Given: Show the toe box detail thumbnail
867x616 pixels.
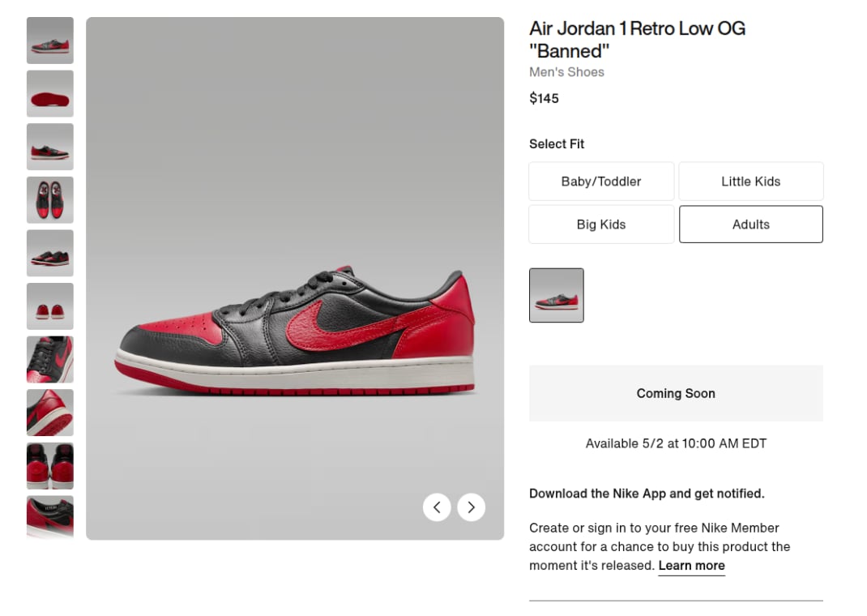Looking at the screenshot, I should pos(49,413).
